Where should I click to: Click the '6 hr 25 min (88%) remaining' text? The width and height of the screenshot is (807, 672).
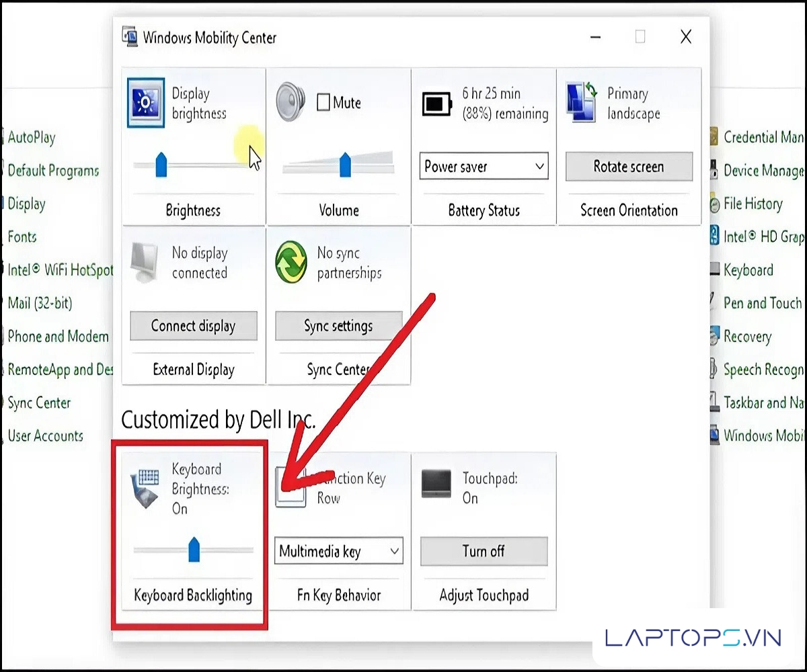coord(505,103)
